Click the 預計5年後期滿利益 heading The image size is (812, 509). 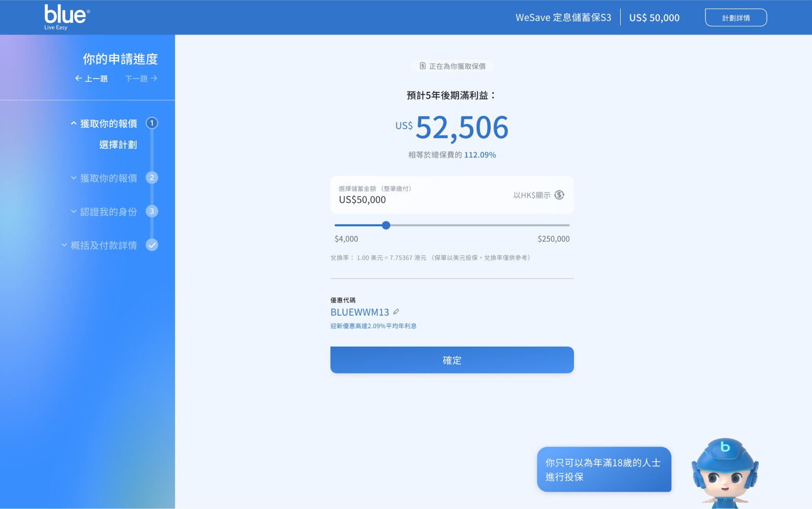(x=452, y=95)
